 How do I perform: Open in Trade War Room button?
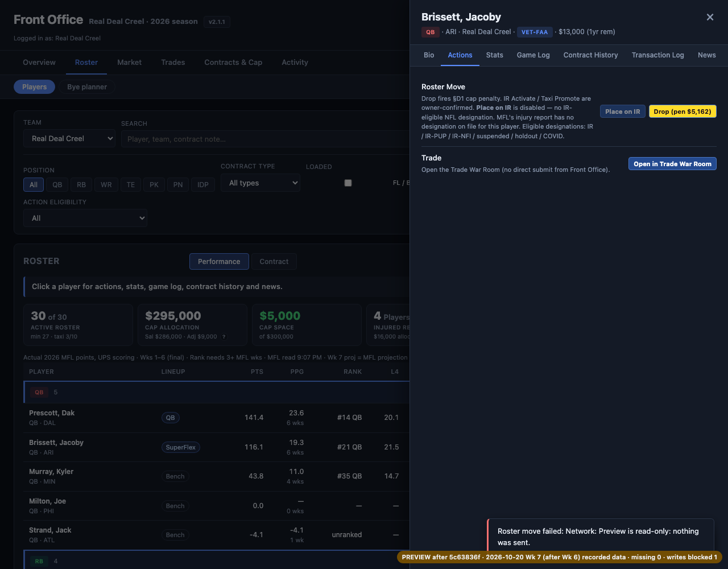(x=672, y=164)
